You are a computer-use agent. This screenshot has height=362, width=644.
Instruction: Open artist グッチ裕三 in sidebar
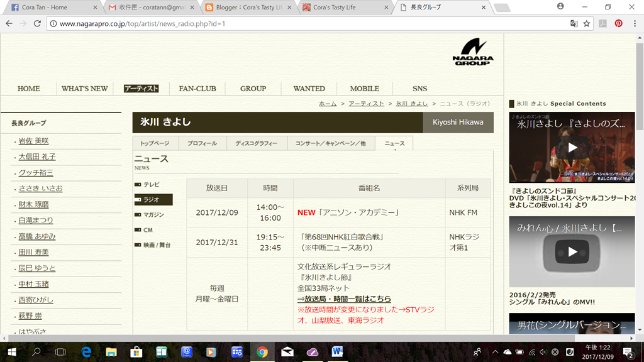[x=36, y=173]
